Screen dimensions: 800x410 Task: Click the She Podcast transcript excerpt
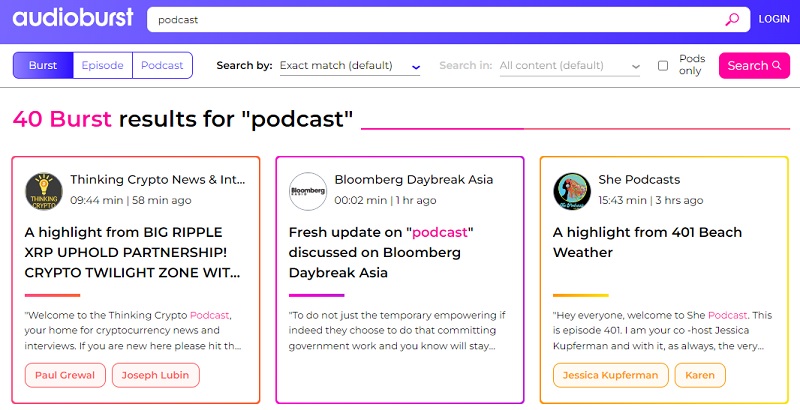pos(662,330)
